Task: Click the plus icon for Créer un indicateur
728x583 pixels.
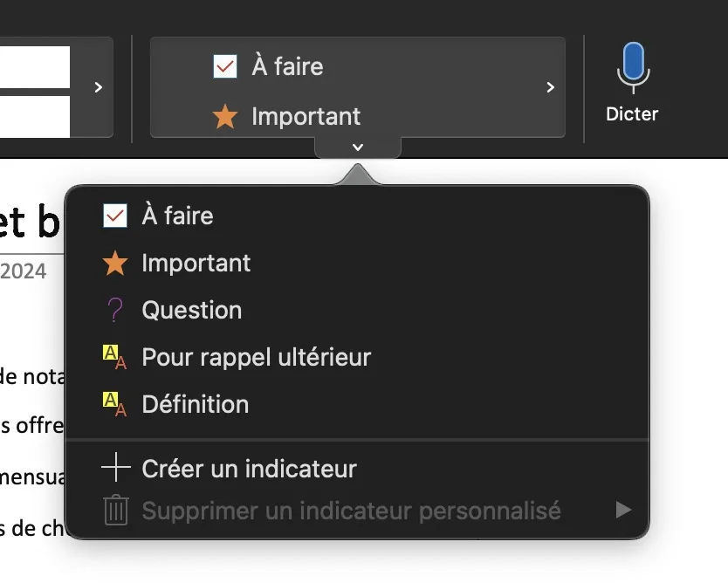Action: (x=115, y=469)
